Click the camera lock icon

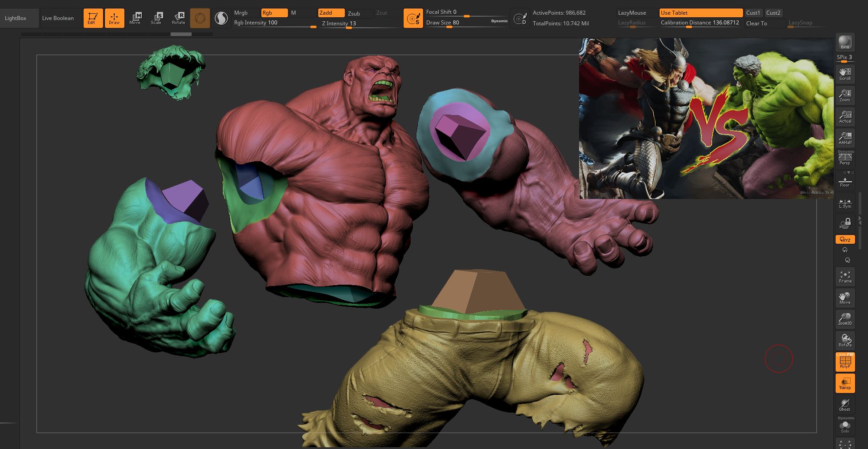845,223
